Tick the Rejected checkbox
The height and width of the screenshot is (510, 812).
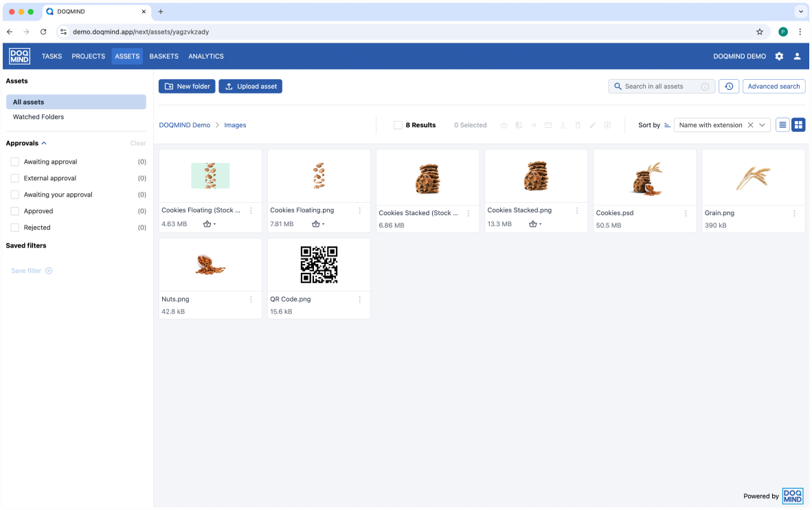point(15,228)
